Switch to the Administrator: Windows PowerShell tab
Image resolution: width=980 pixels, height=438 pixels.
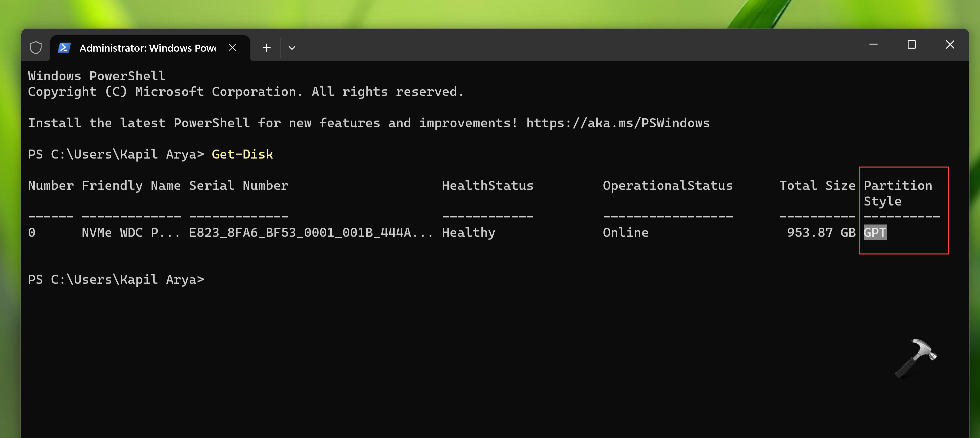click(148, 48)
